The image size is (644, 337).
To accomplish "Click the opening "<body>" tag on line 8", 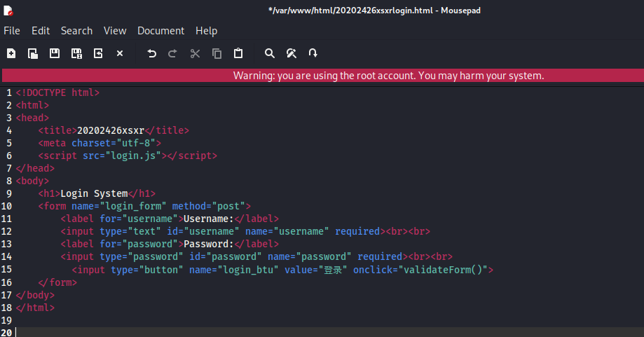I will [32, 181].
